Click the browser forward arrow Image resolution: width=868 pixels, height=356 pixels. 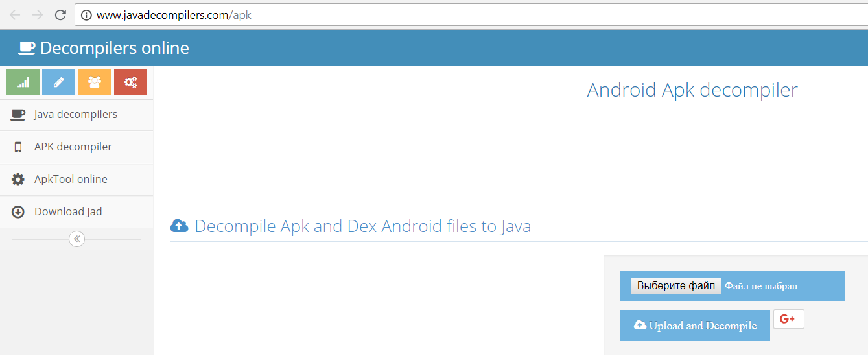click(38, 15)
